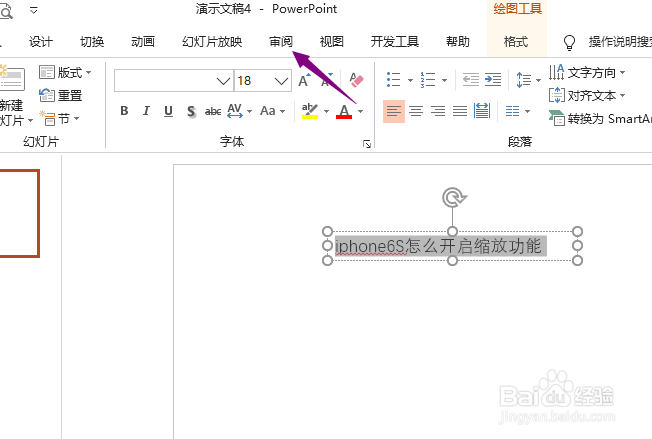Open numbering style dropdown arrow
This screenshot has width=652, height=439.
click(x=444, y=80)
